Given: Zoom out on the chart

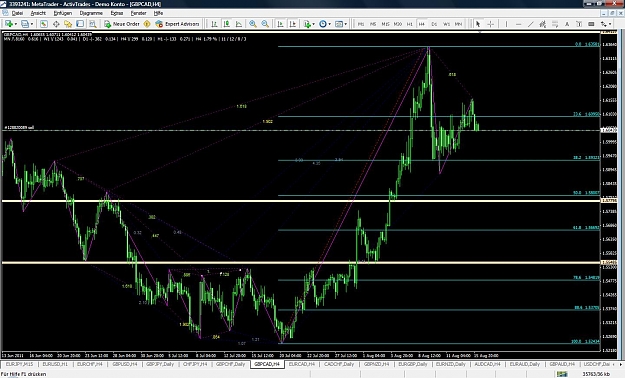Looking at the screenshot, I should point(265,24).
